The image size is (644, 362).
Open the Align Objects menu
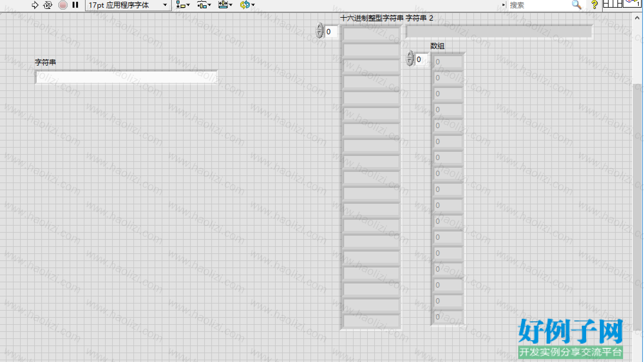(183, 5)
